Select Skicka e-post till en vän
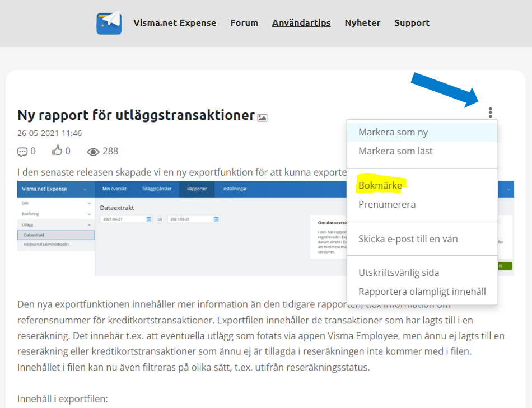Screen dimensions: 532x408 (422, 239)
